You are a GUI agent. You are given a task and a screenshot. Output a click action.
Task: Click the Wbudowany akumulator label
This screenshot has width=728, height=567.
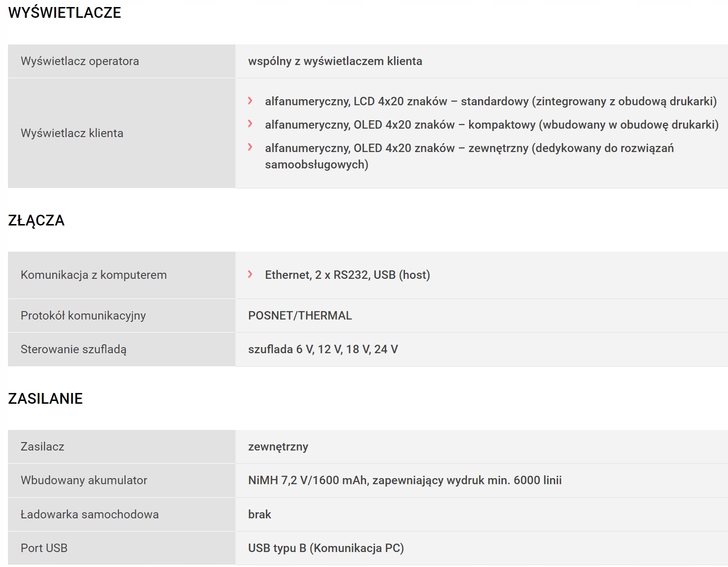(84, 480)
